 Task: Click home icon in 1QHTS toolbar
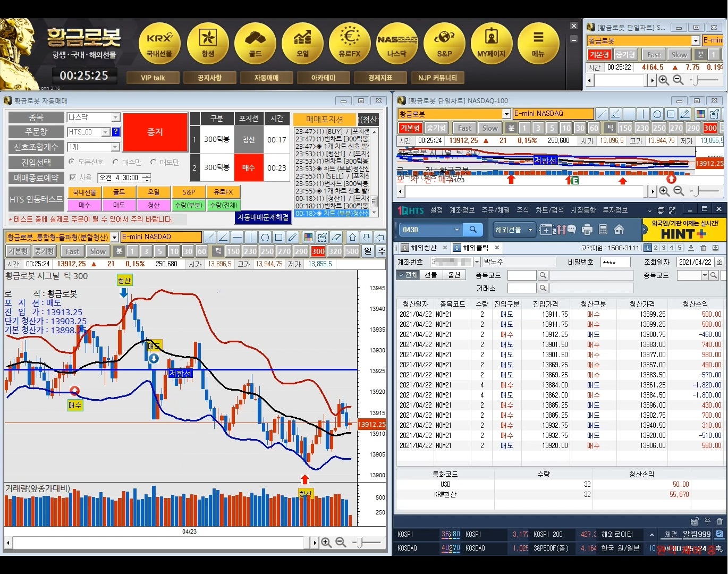[x=619, y=230]
